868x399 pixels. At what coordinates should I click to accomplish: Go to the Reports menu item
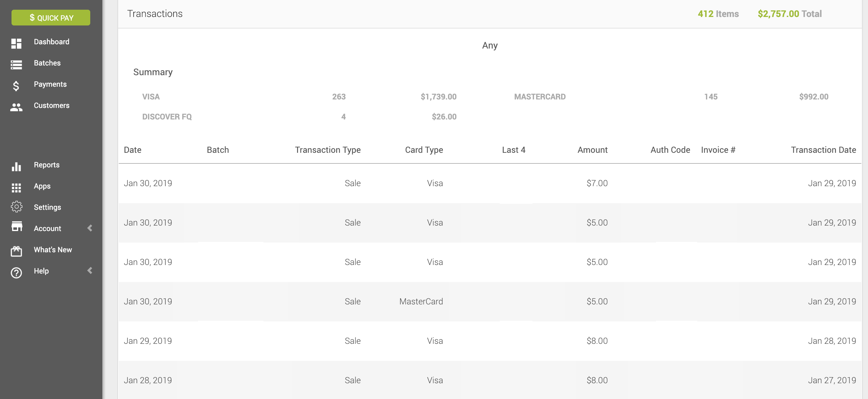point(47,165)
